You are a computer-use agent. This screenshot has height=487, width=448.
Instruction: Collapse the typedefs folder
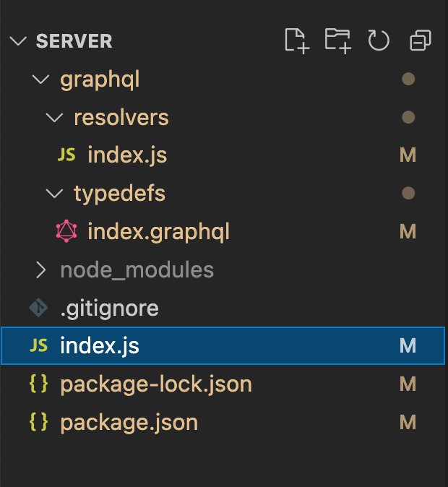[x=53, y=194]
